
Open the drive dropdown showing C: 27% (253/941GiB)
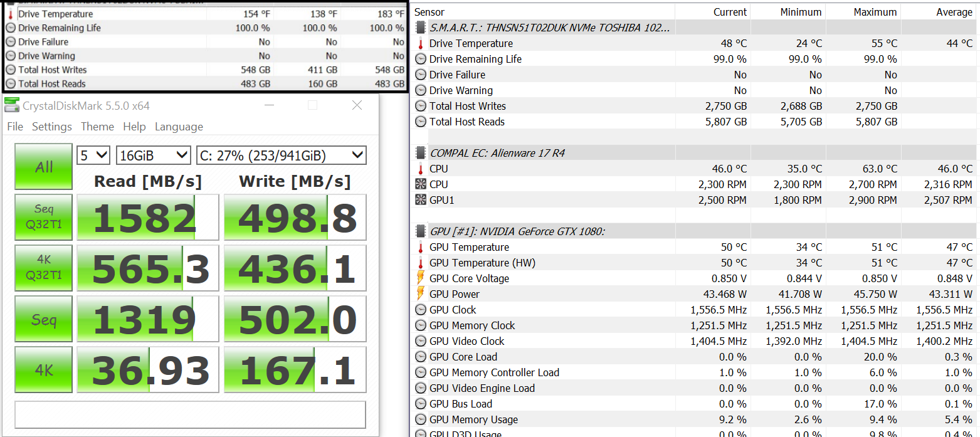click(x=281, y=155)
